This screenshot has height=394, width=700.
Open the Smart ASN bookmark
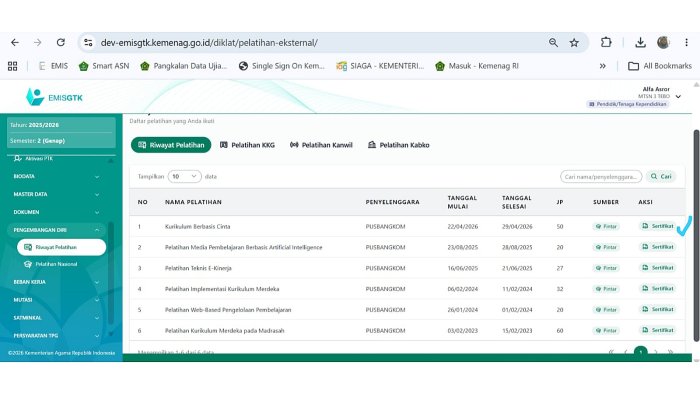click(104, 66)
